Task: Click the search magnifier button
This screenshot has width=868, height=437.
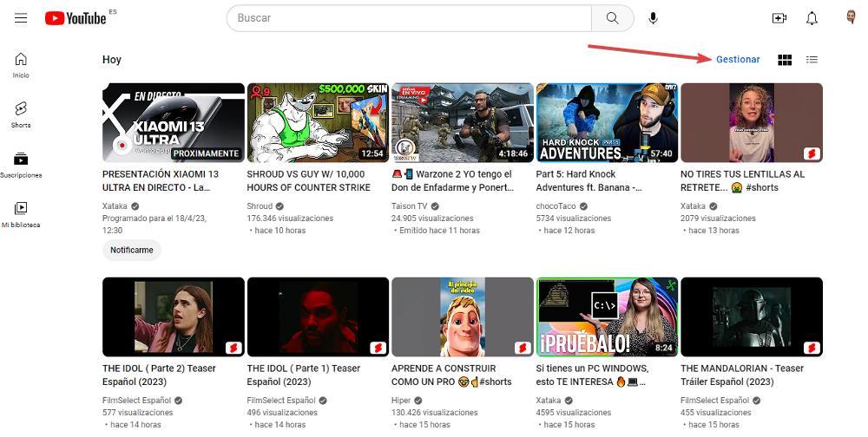Action: (612, 18)
